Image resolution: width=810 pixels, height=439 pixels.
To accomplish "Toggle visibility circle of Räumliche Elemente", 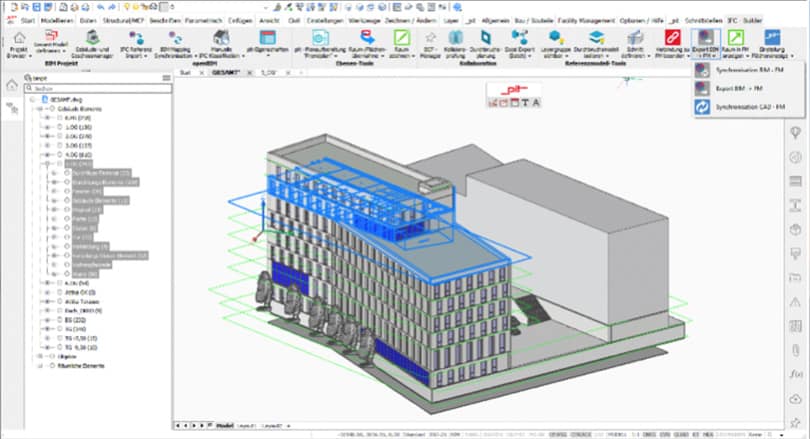I will point(51,365).
